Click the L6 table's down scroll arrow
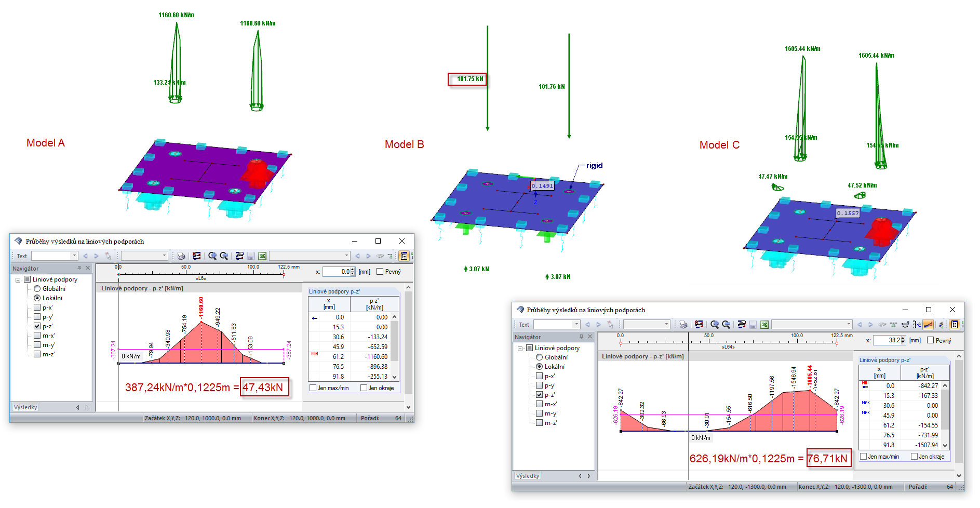 pos(395,377)
